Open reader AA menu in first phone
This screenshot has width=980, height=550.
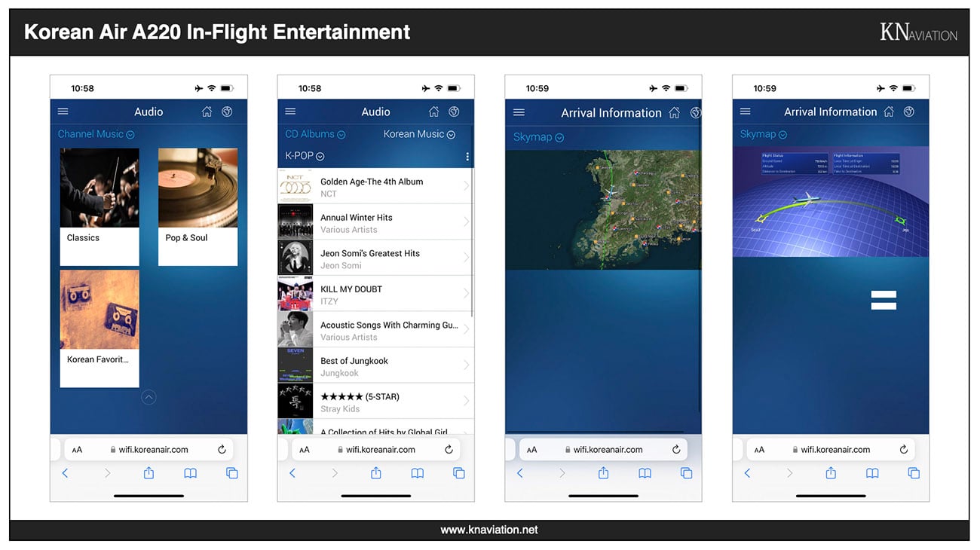tap(77, 450)
